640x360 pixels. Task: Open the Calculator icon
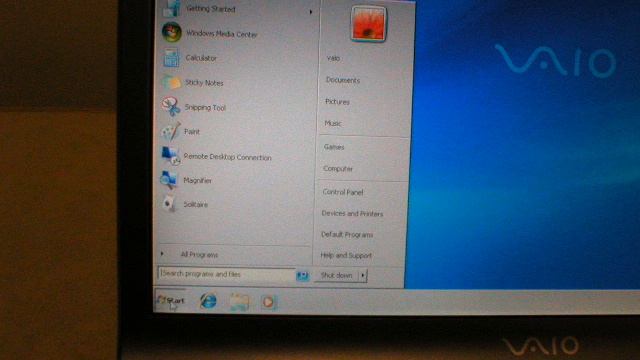click(x=171, y=58)
